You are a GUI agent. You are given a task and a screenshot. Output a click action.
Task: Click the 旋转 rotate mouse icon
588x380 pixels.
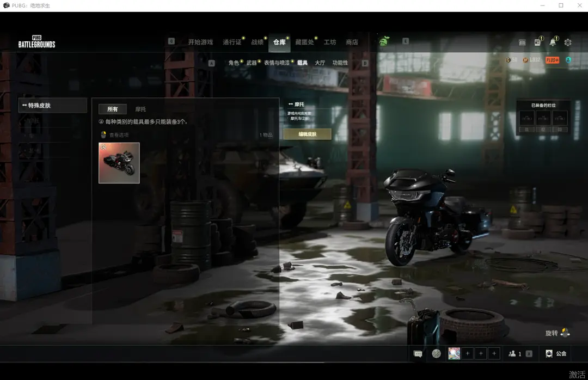(x=565, y=332)
